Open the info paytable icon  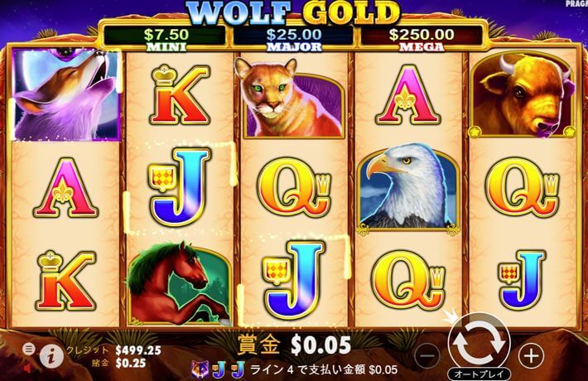pyautogui.click(x=51, y=356)
